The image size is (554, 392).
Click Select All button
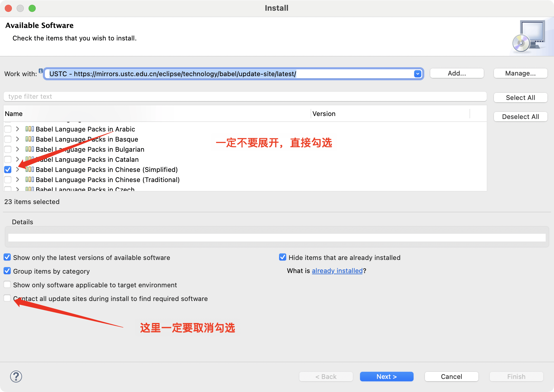(x=520, y=98)
